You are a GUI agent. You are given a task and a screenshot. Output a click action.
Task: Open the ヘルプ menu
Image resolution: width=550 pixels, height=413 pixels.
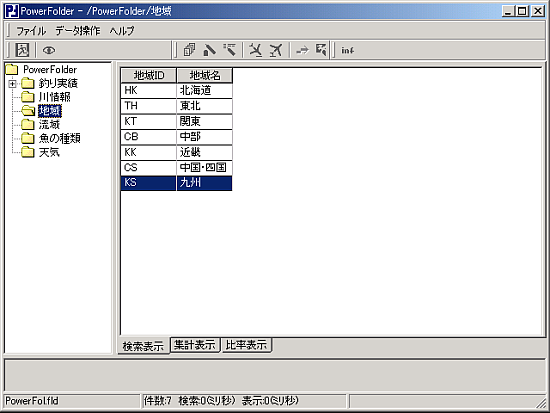pyautogui.click(x=121, y=31)
